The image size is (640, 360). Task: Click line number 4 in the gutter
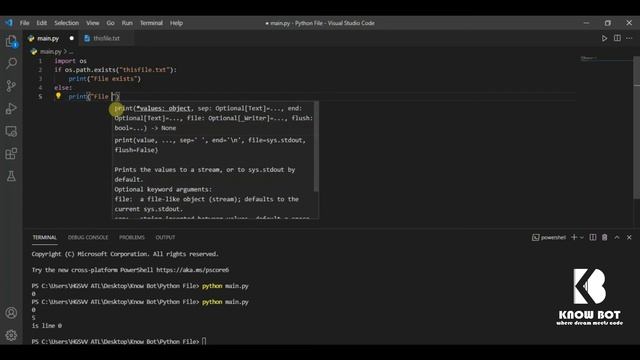tap(40, 87)
